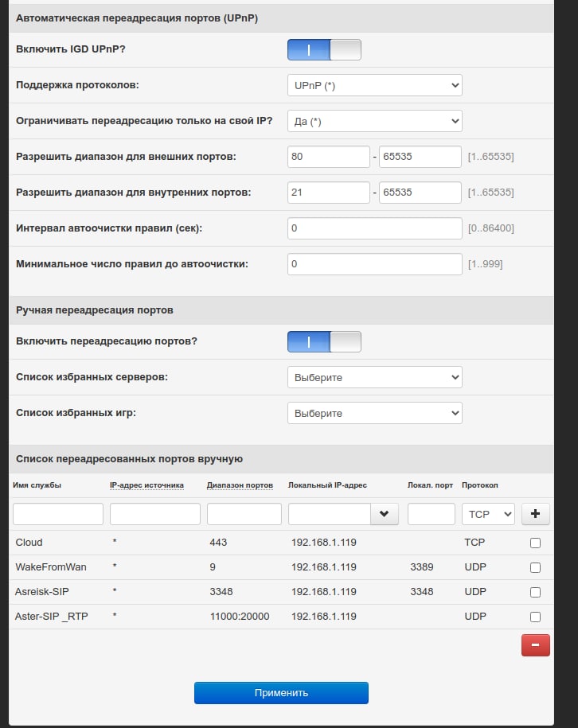
Task: Click the local IP address input field
Action: pyautogui.click(x=330, y=514)
